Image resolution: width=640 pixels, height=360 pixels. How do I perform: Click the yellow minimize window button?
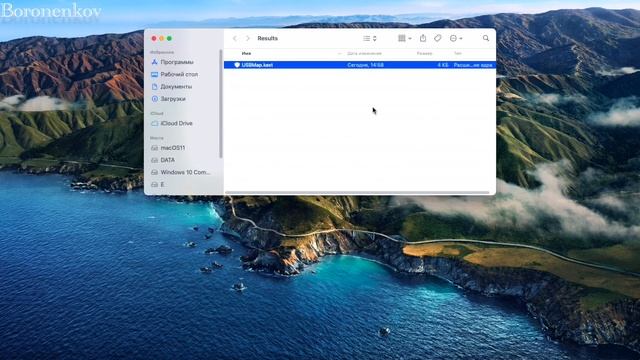(162, 38)
